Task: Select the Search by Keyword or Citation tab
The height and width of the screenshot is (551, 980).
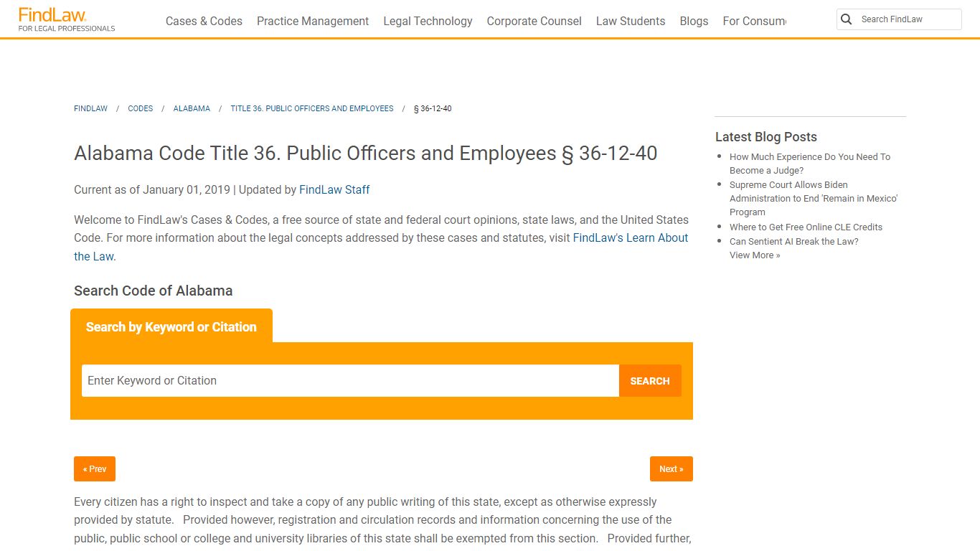Action: [171, 326]
